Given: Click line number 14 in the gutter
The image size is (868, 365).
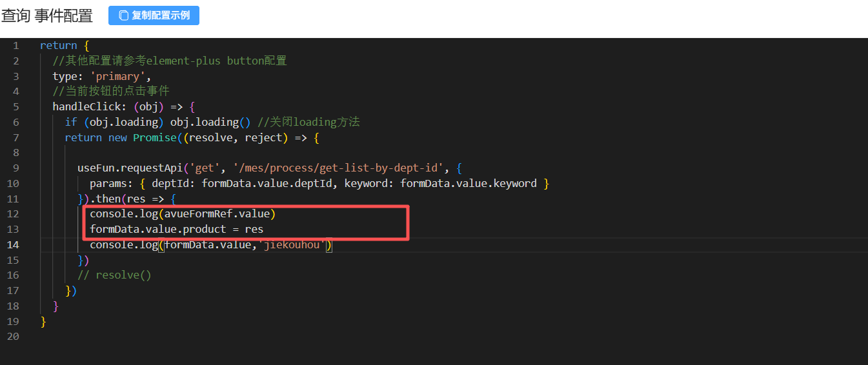Looking at the screenshot, I should 13,245.
